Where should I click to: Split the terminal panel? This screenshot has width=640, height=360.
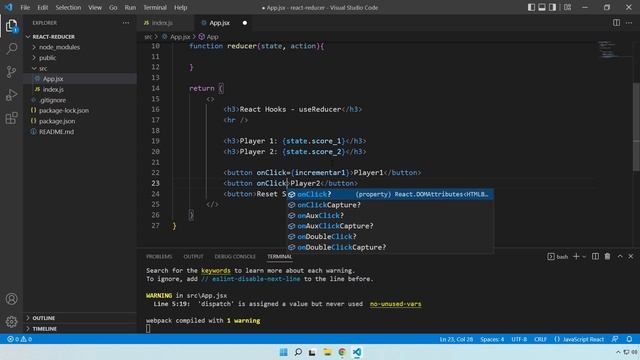click(596, 256)
